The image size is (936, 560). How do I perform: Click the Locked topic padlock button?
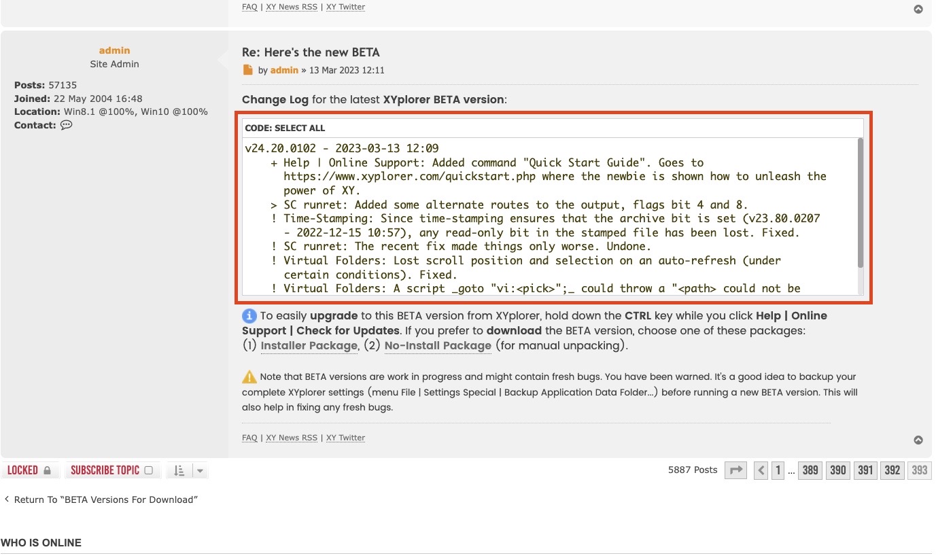point(30,470)
